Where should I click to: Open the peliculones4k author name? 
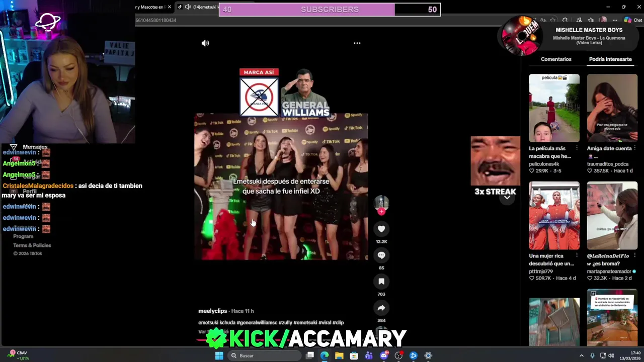tap(544, 164)
